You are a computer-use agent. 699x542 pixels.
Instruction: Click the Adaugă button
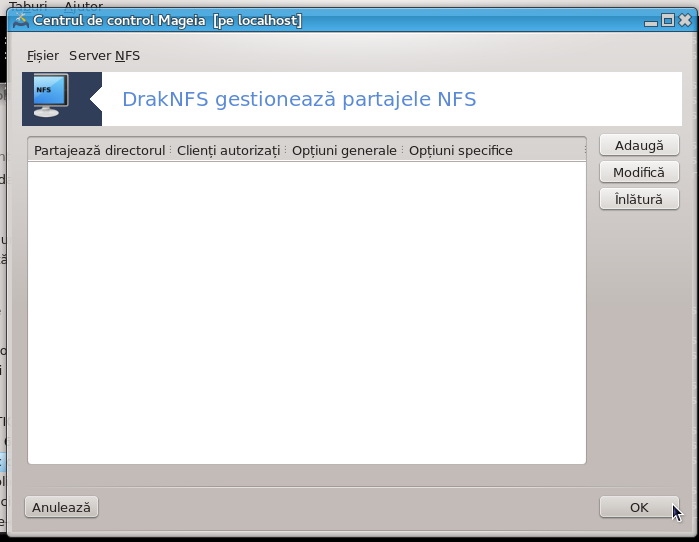(639, 145)
